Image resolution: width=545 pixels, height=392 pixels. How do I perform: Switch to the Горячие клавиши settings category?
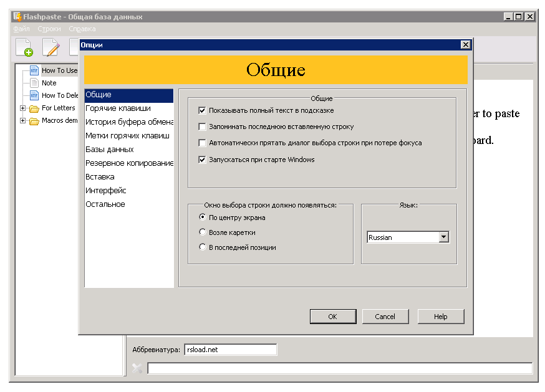coord(120,108)
